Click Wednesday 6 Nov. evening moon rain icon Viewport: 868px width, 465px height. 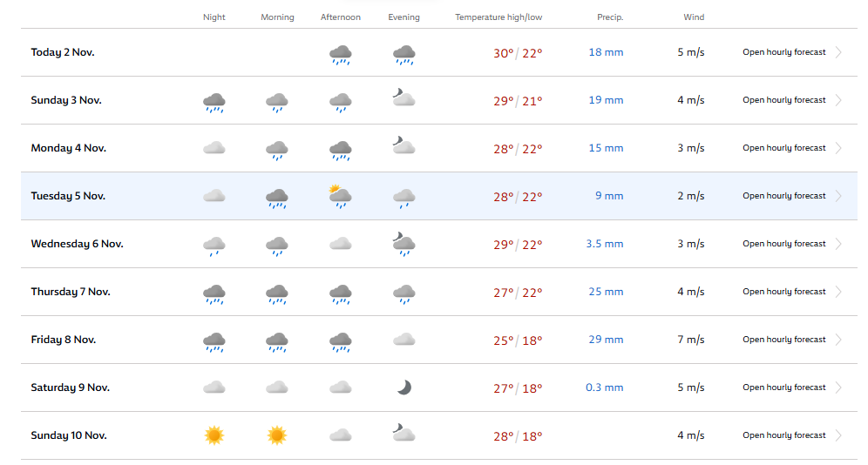404,244
